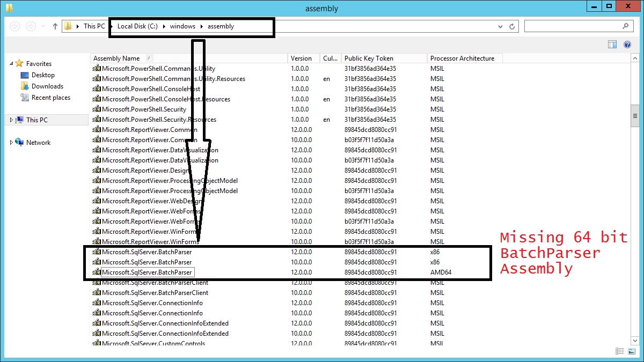644x362 pixels.
Task: Open Help with the question mark icon
Action: pos(627,45)
